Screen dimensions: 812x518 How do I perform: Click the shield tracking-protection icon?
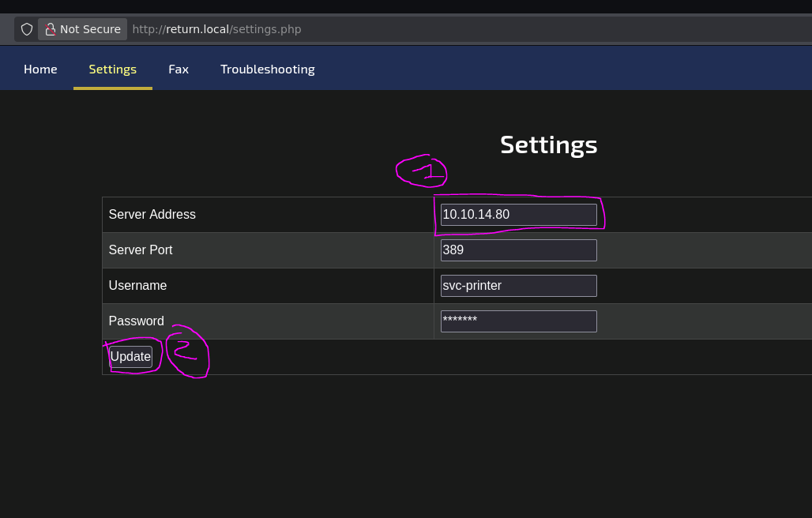click(x=26, y=28)
